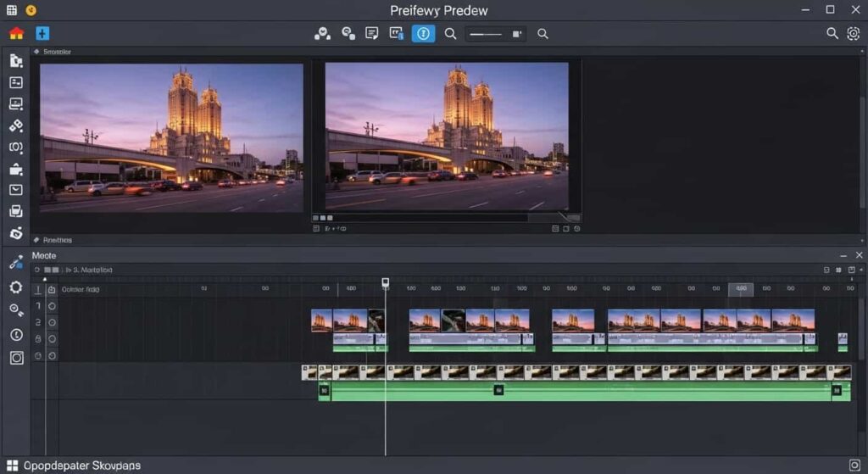Click the Meote panel title
Image resolution: width=868 pixels, height=474 pixels.
44,255
